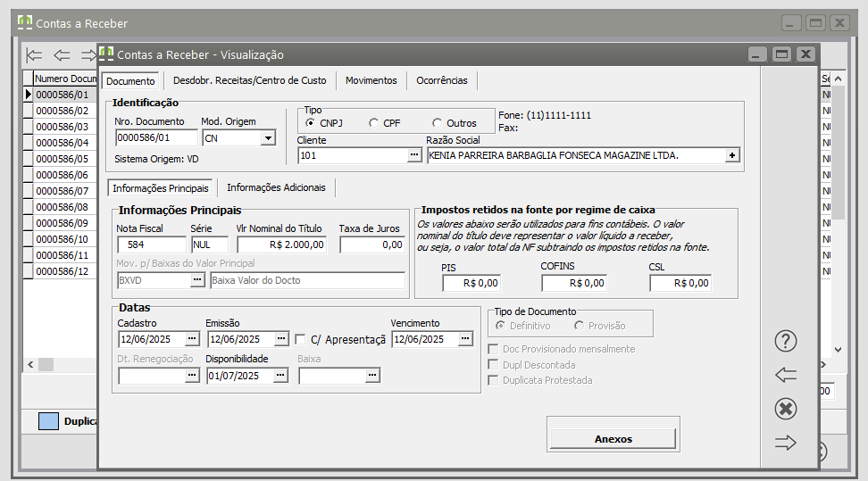
Task: Open calendar picker for Cadastro date
Action: click(192, 338)
